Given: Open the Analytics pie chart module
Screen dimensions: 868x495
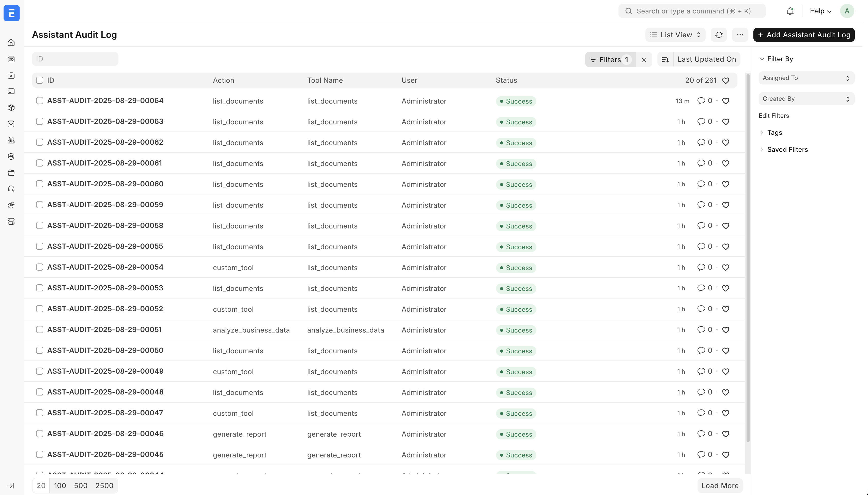Looking at the screenshot, I should point(12,205).
